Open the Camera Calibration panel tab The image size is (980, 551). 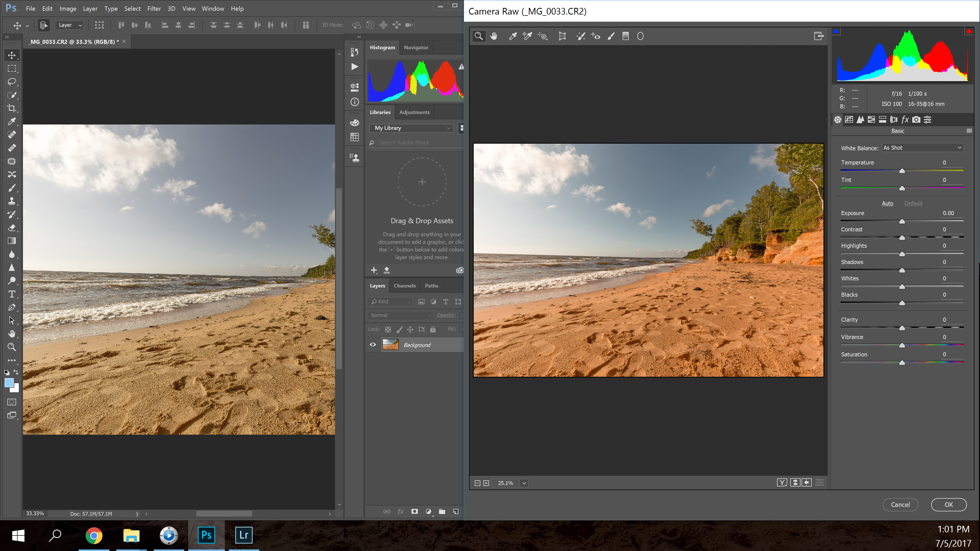(917, 120)
